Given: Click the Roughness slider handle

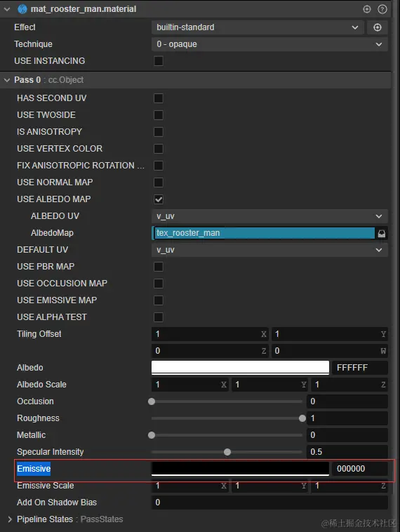Looking at the screenshot, I should click(x=302, y=418).
